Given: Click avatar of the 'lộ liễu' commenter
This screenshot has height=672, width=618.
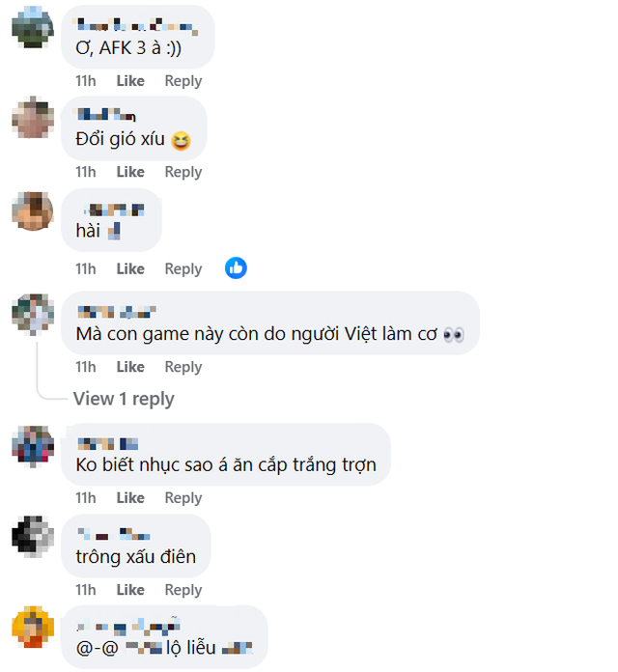Looking at the screenshot, I should [x=32, y=627].
